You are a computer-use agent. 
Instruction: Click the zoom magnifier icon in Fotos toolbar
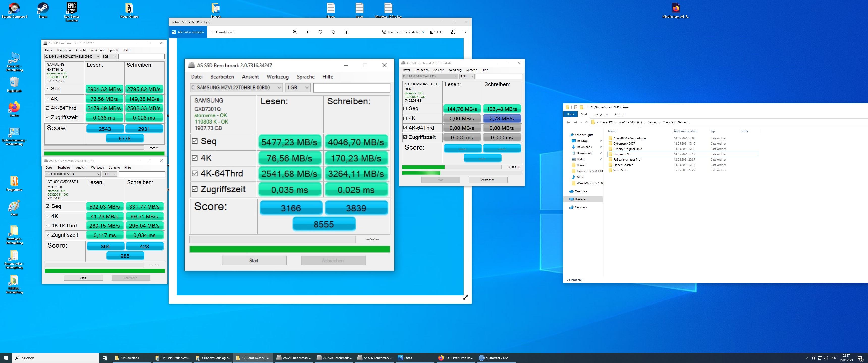click(294, 32)
